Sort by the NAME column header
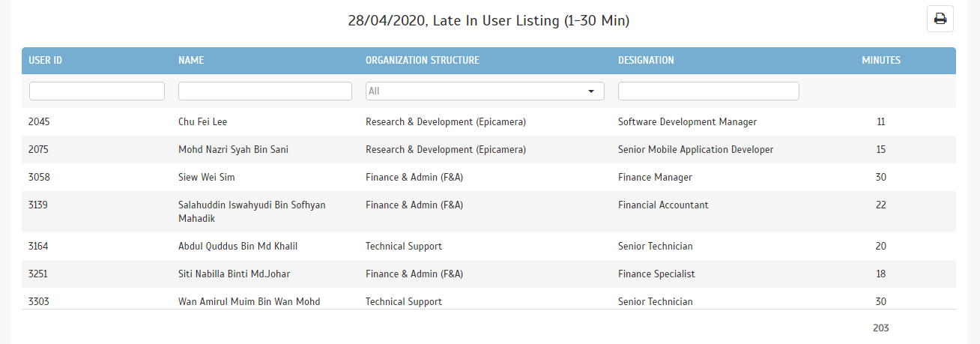 click(x=191, y=60)
